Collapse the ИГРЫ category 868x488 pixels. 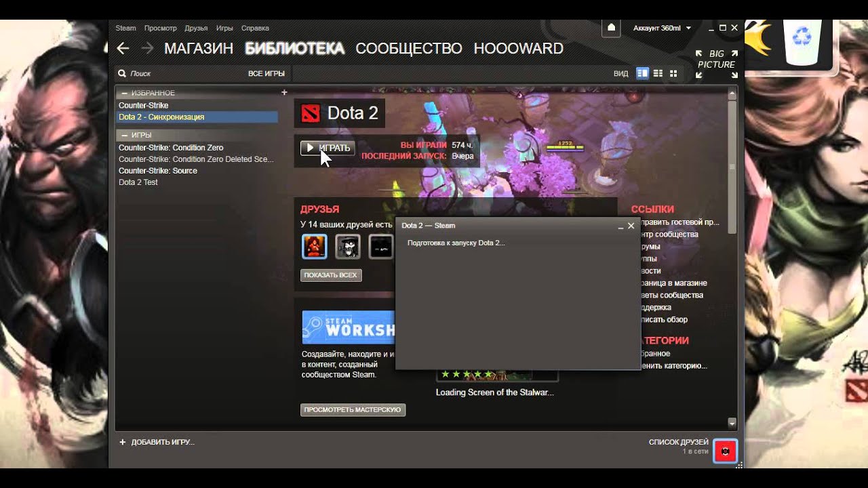(x=125, y=135)
